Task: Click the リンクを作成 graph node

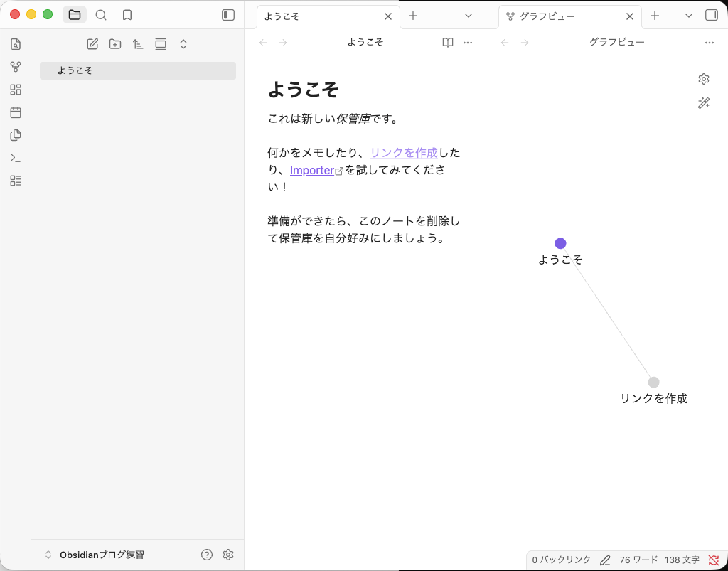Action: [x=654, y=382]
